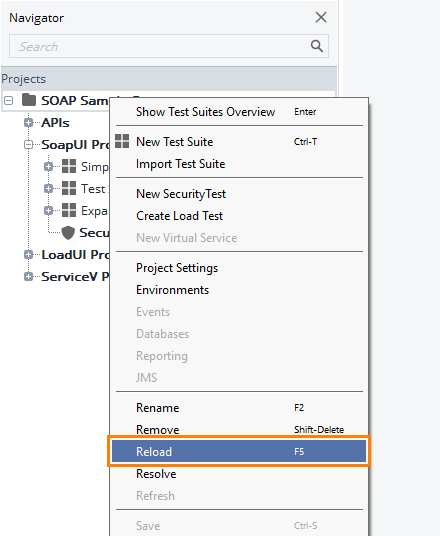Image resolution: width=440 pixels, height=536 pixels.
Task: Click the SOAP Sample project folder icon
Action: [29, 100]
